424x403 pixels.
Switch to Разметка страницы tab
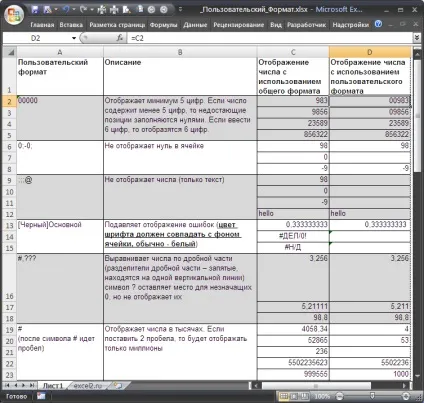117,25
